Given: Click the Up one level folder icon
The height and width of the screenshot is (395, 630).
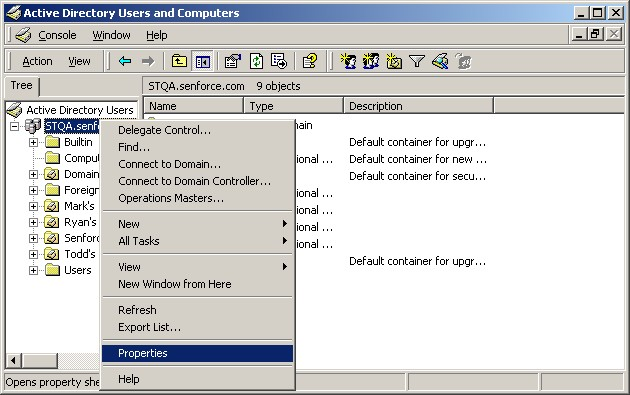Looking at the screenshot, I should click(x=179, y=61).
